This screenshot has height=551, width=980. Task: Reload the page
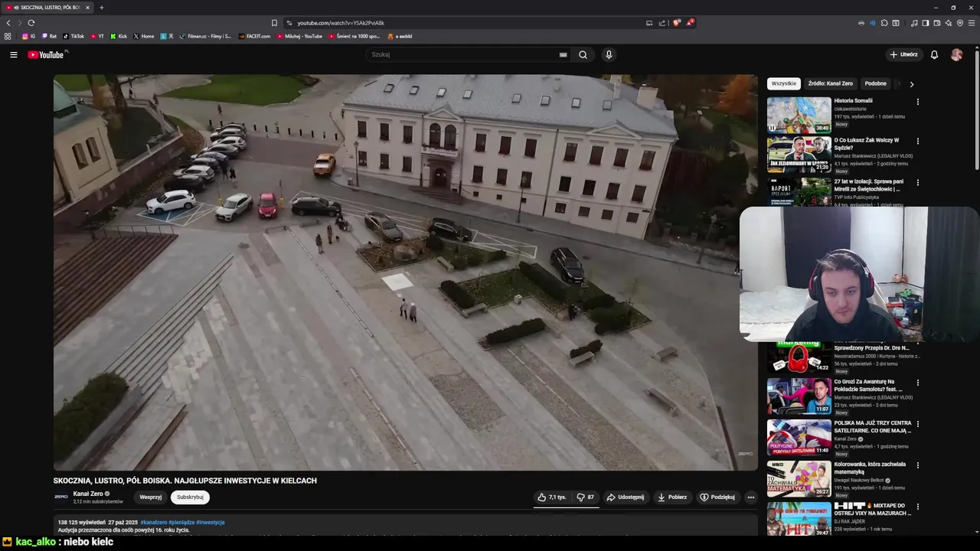[31, 23]
